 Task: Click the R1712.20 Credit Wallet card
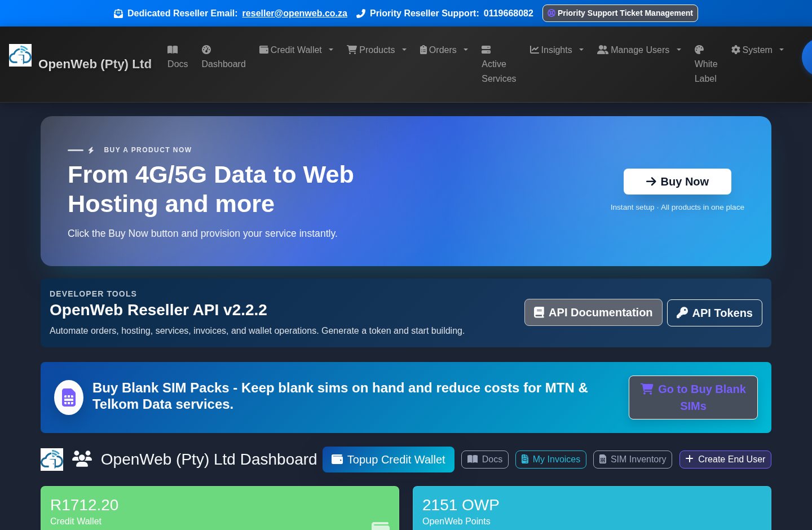click(x=220, y=508)
